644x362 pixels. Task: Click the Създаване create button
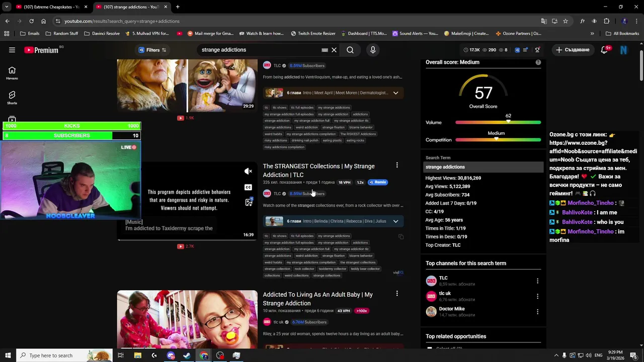click(573, 50)
